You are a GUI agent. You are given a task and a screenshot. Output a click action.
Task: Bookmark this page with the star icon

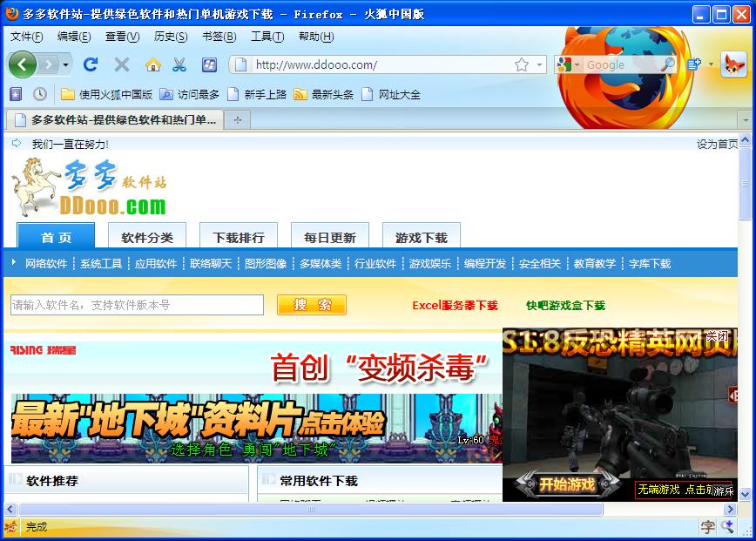(521, 64)
